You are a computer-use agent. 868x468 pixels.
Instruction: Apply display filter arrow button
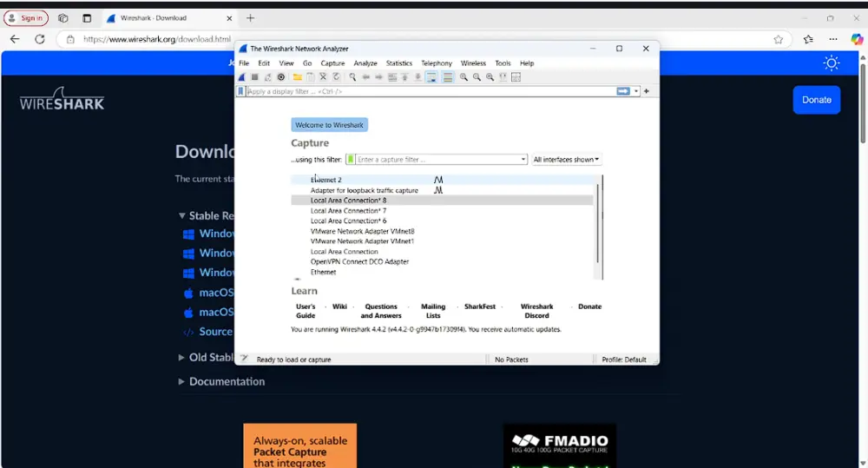coord(623,91)
